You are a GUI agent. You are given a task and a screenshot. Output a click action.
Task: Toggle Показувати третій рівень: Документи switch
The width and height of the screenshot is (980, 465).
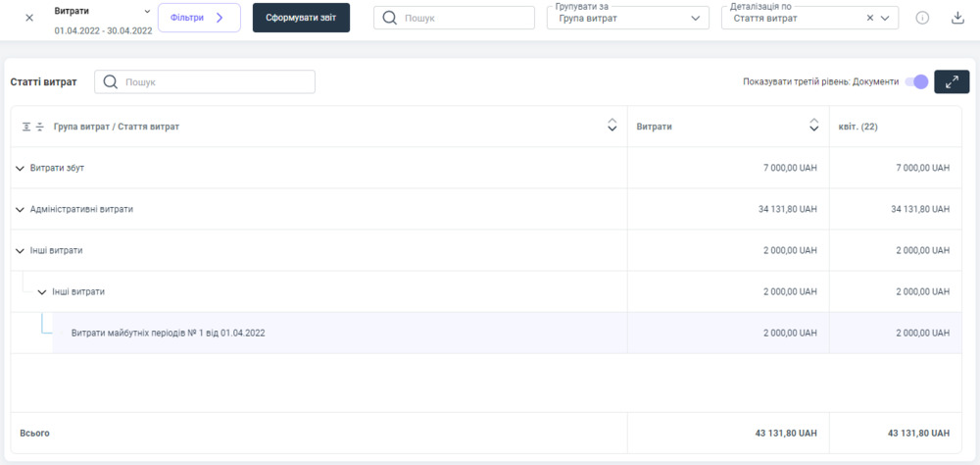915,81
